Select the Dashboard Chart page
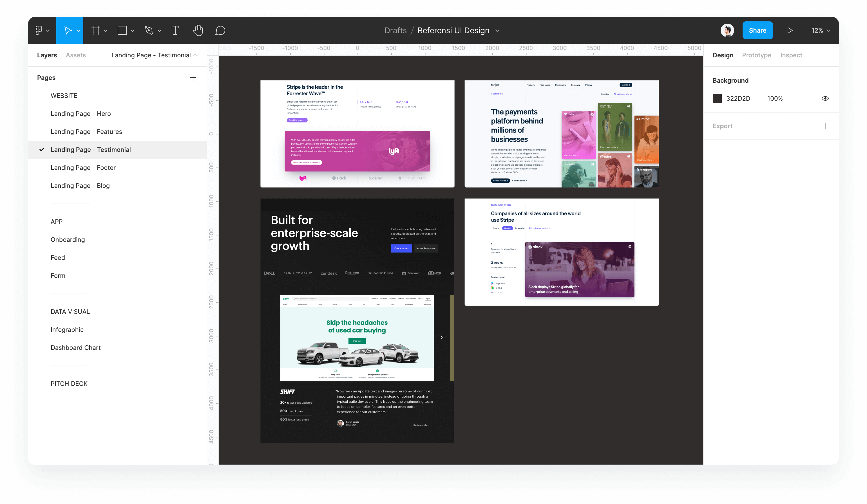The width and height of the screenshot is (867, 504). coord(117,348)
